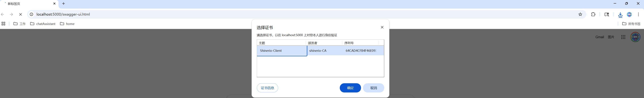Select the Shinerio-Client certificate row
Viewport: 644px width, 98px height.
point(282,51)
